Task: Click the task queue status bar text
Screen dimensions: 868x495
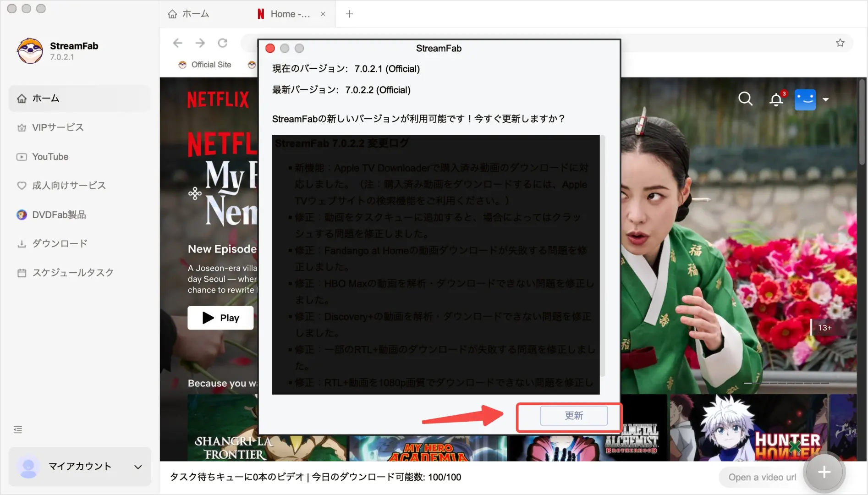Action: 315,477
